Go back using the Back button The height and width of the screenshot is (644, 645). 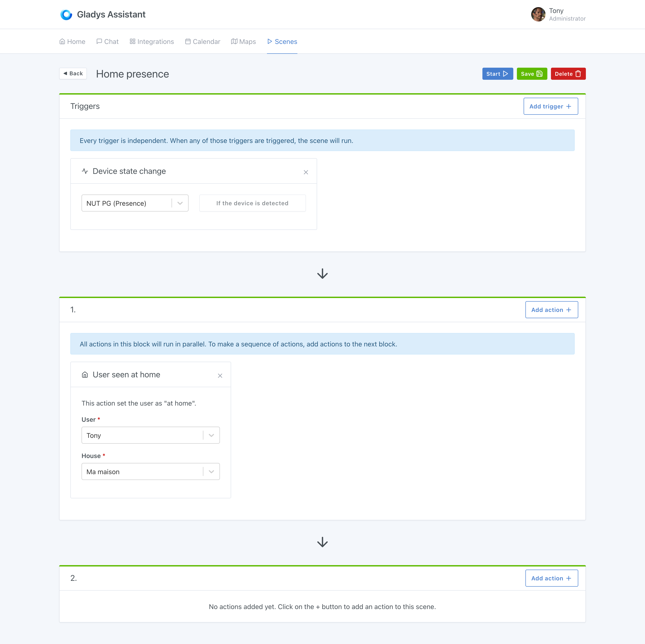[x=73, y=73]
